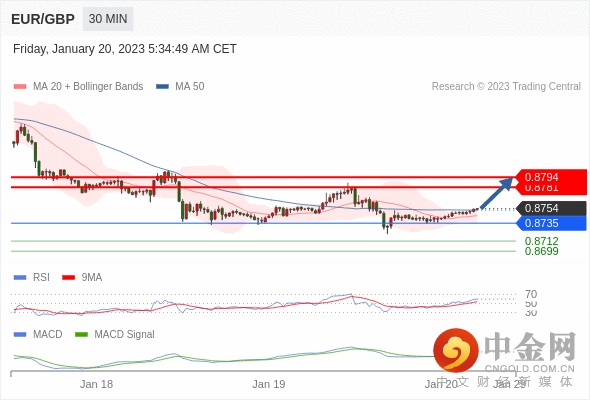590x400 pixels.
Task: Click the EUR/GBP pair title
Action: (43, 19)
